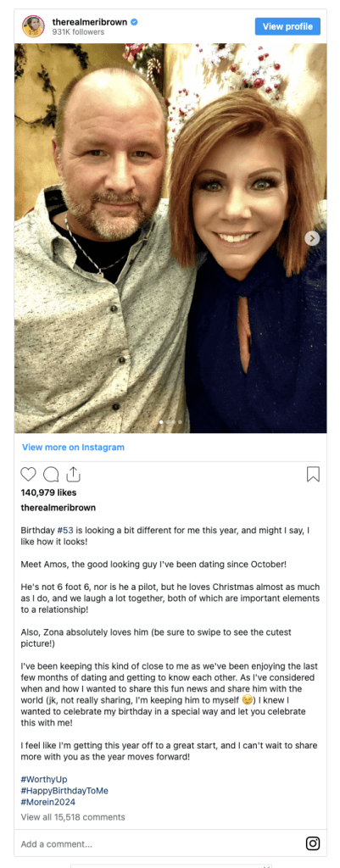Open the #HappyBirthdayToMe hashtag

click(x=64, y=791)
